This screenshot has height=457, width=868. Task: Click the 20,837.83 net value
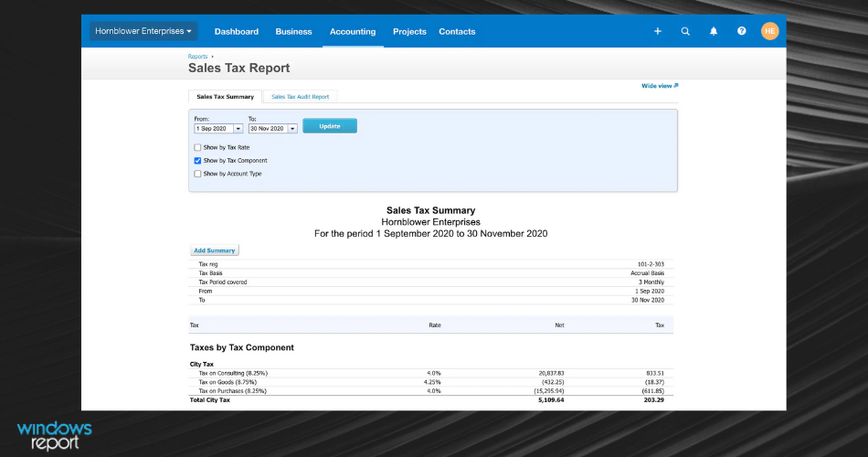pos(551,373)
